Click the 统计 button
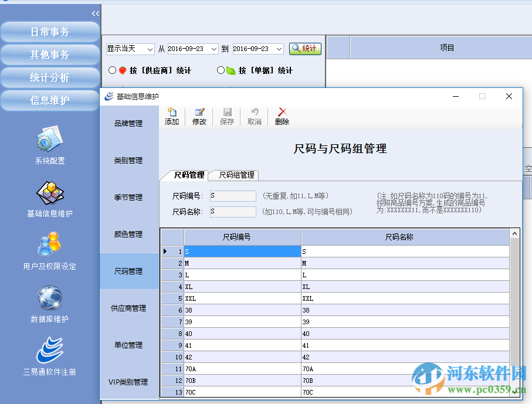The height and width of the screenshot is (404, 532). tap(305, 49)
